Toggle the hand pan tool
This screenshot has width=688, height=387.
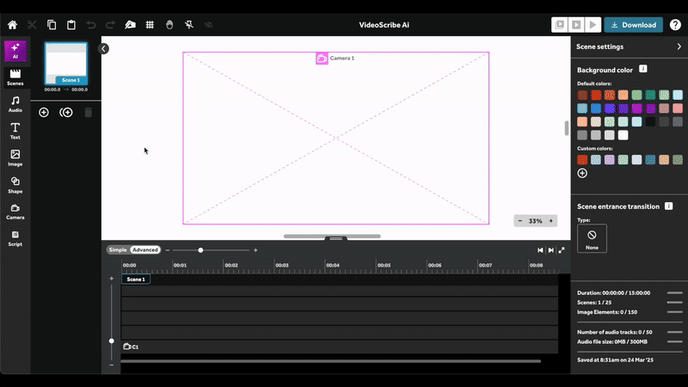[x=169, y=25]
